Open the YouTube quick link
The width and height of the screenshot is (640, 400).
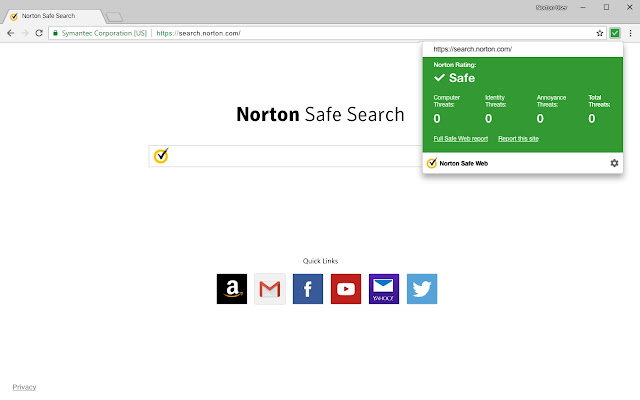pos(346,289)
